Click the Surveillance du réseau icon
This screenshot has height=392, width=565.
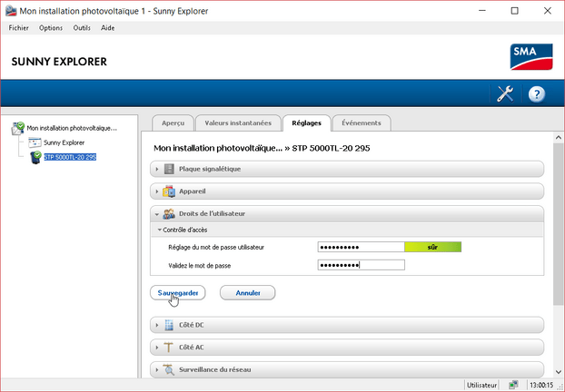tap(169, 369)
